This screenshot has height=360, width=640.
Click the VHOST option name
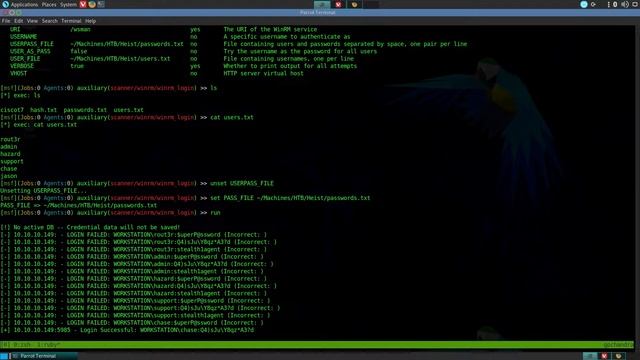pos(18,73)
